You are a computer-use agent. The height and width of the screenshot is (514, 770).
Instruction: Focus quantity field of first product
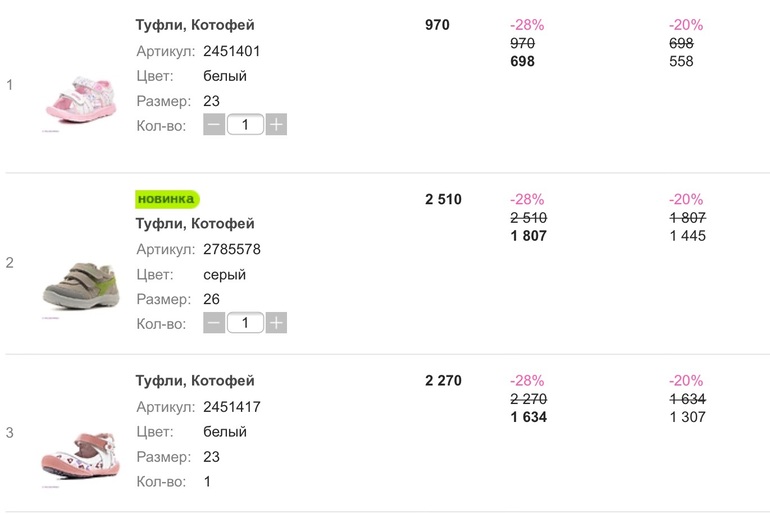(245, 125)
